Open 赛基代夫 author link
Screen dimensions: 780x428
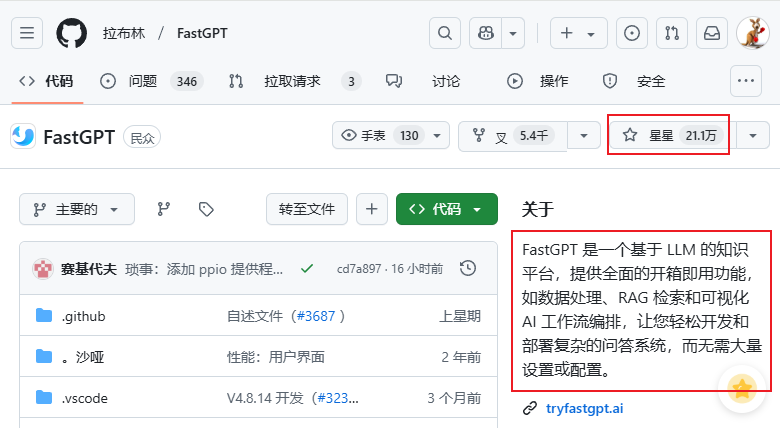(x=89, y=269)
